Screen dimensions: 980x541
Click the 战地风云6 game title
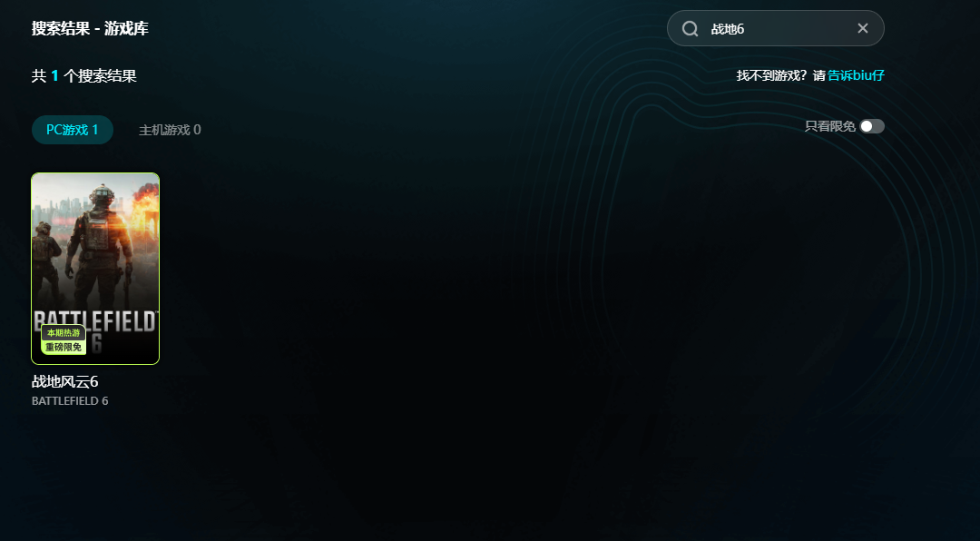(x=65, y=381)
